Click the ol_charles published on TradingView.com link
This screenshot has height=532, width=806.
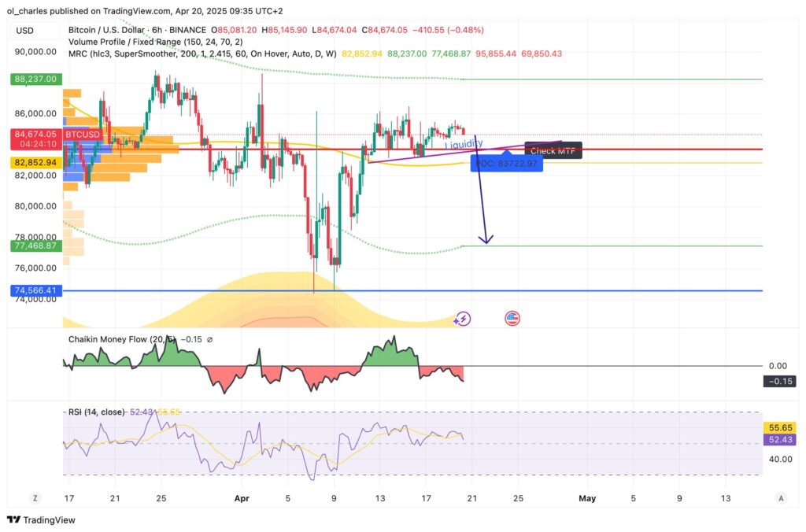(79, 11)
